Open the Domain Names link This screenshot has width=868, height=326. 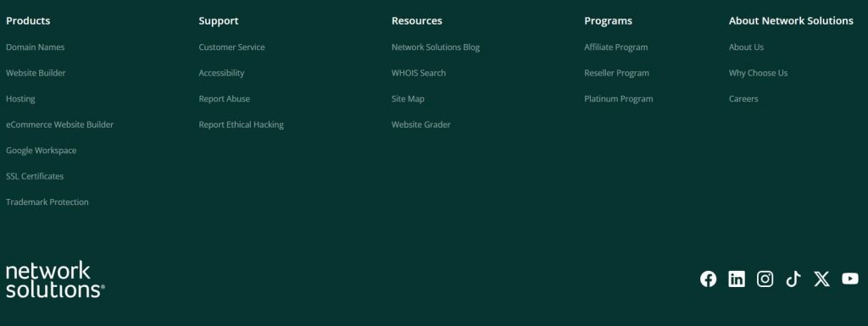click(x=36, y=47)
